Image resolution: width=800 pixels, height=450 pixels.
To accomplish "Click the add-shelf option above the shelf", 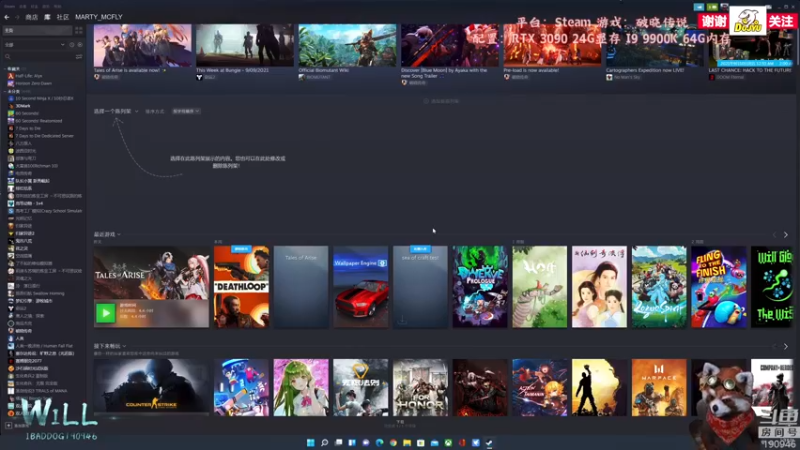I will pos(441,101).
